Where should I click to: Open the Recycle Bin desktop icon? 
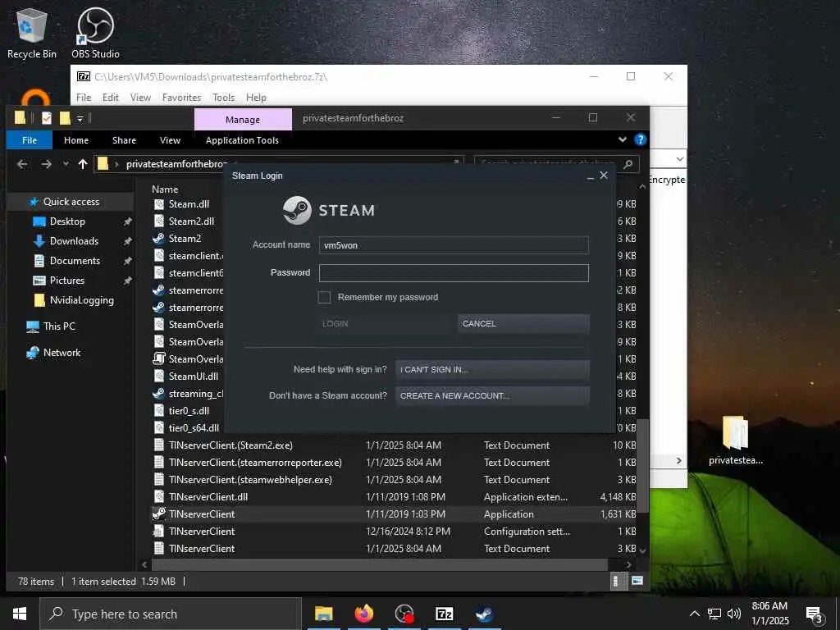pyautogui.click(x=31, y=33)
